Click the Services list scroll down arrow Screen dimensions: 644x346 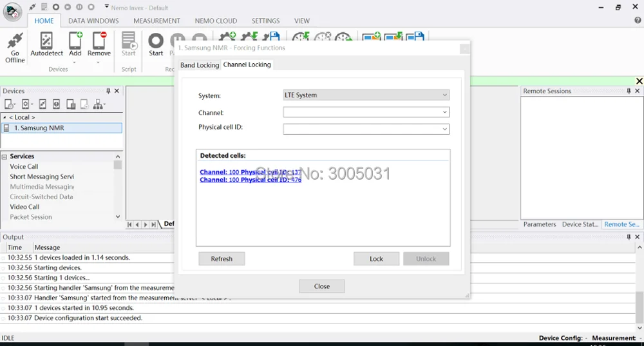118,216
